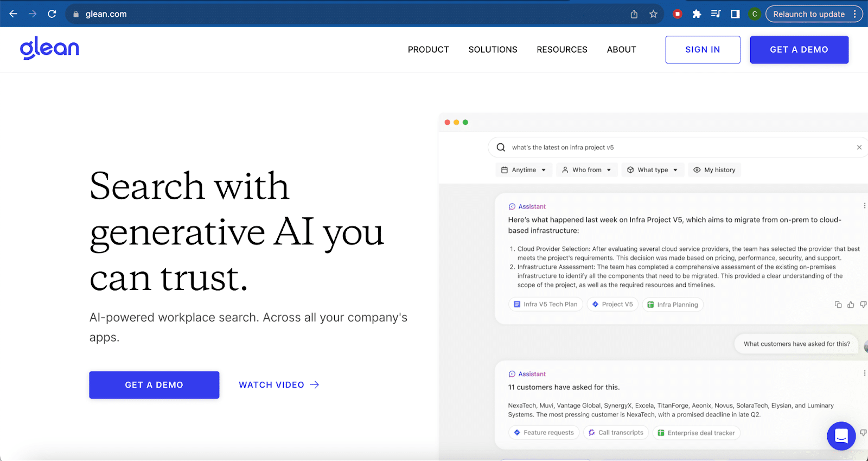868x461 pixels.
Task: Open the Infra V5 Tech Plan source chip
Action: point(545,305)
